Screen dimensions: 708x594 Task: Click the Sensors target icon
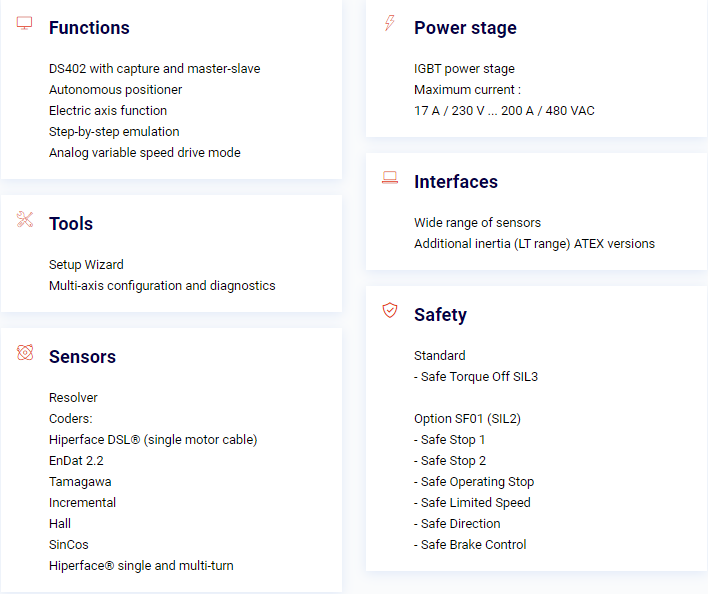coord(25,353)
